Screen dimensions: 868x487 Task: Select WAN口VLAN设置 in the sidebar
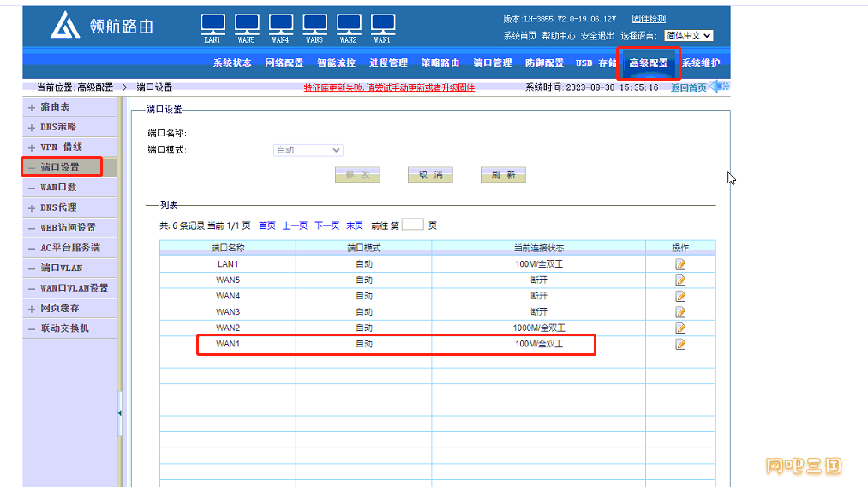[x=75, y=288]
